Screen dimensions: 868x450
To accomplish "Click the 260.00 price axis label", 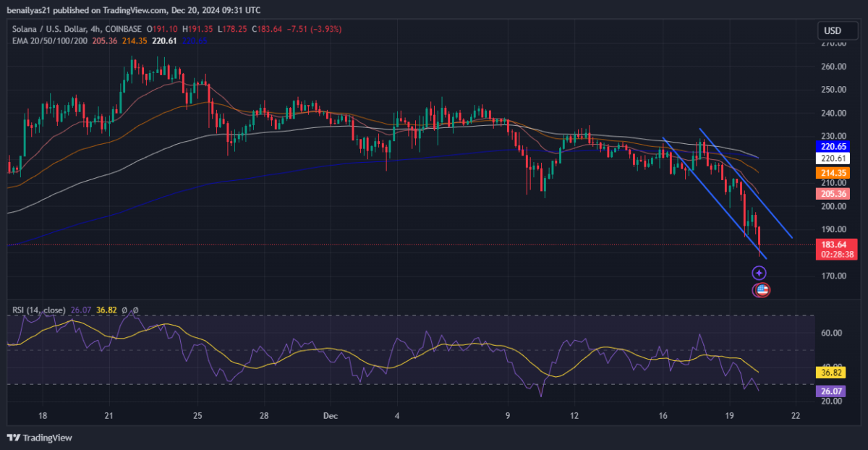I will point(833,67).
